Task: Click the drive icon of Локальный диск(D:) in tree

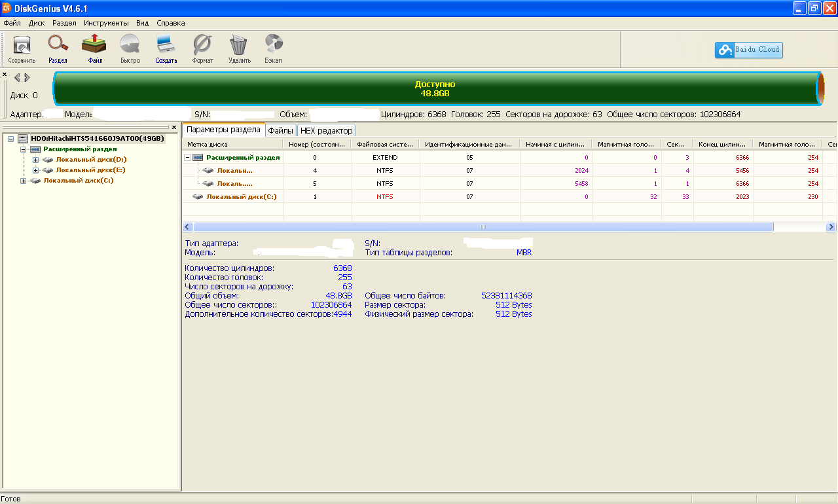Action: tap(48, 160)
